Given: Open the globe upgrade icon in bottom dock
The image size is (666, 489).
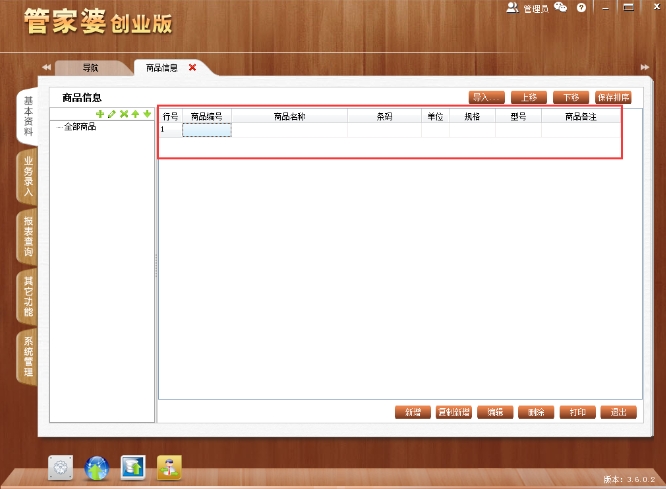Looking at the screenshot, I should pos(97,468).
